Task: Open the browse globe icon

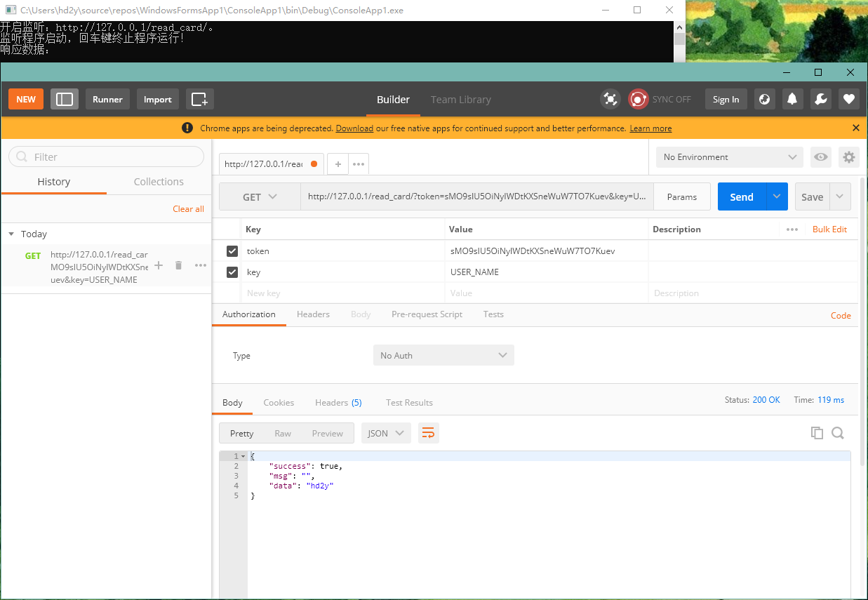Action: (765, 99)
